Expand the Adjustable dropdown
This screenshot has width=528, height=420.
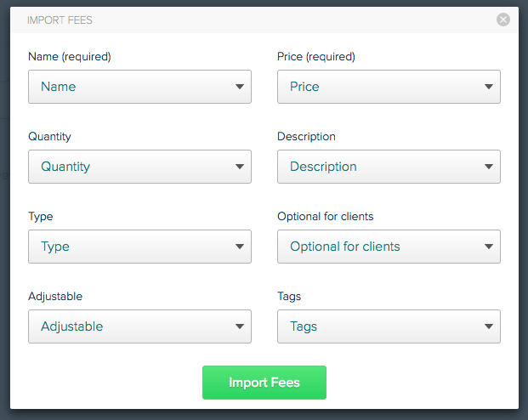(x=139, y=326)
